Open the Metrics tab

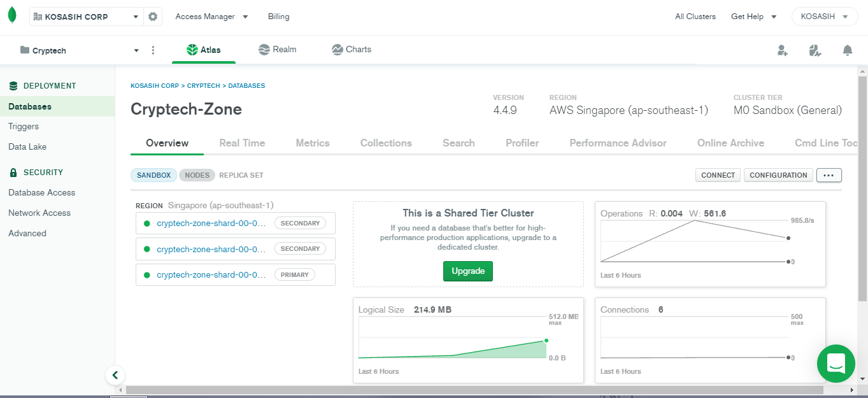point(313,143)
